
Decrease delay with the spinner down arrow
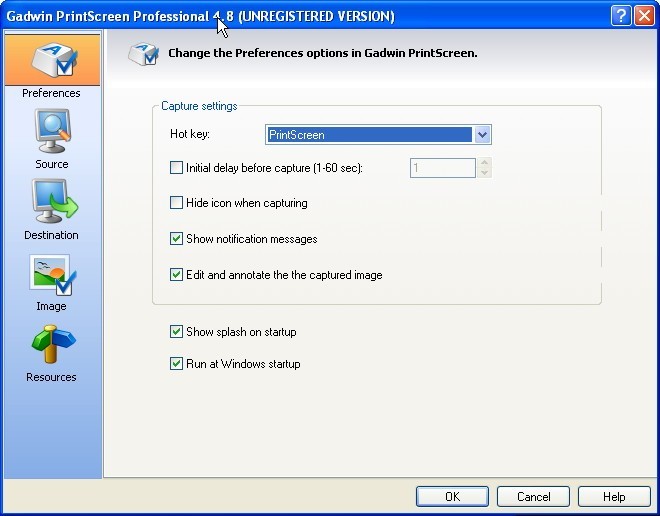tap(484, 173)
